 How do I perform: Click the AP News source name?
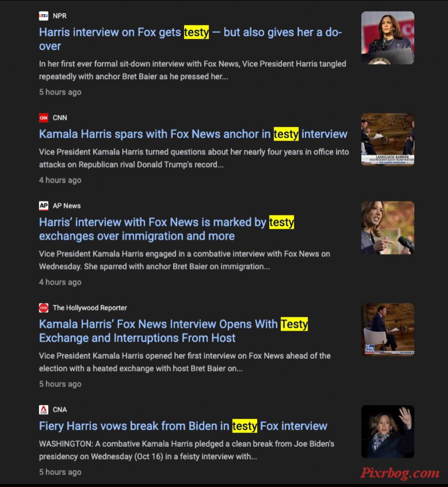coord(67,205)
